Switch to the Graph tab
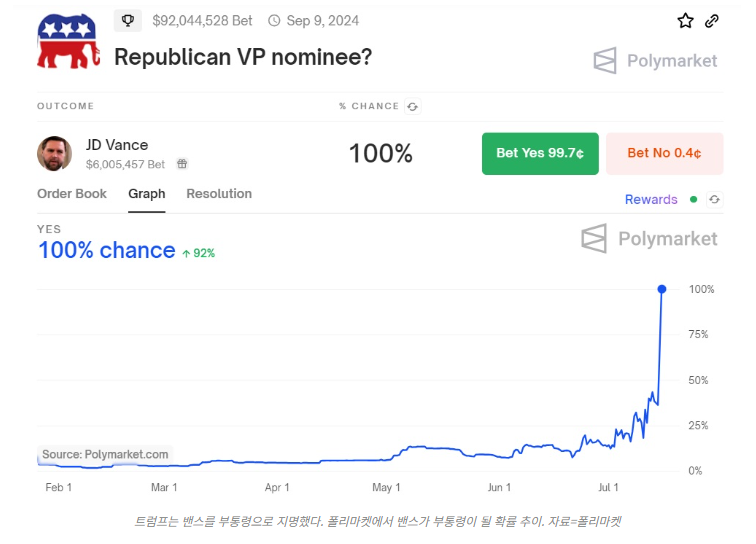The height and width of the screenshot is (544, 756). point(147,193)
